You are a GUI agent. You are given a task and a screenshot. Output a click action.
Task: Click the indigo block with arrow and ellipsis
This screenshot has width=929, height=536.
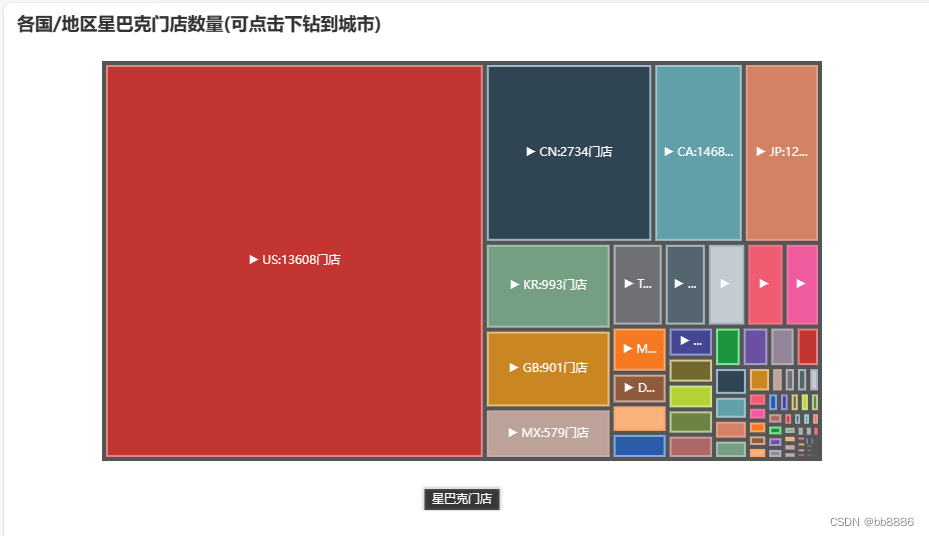[691, 342]
